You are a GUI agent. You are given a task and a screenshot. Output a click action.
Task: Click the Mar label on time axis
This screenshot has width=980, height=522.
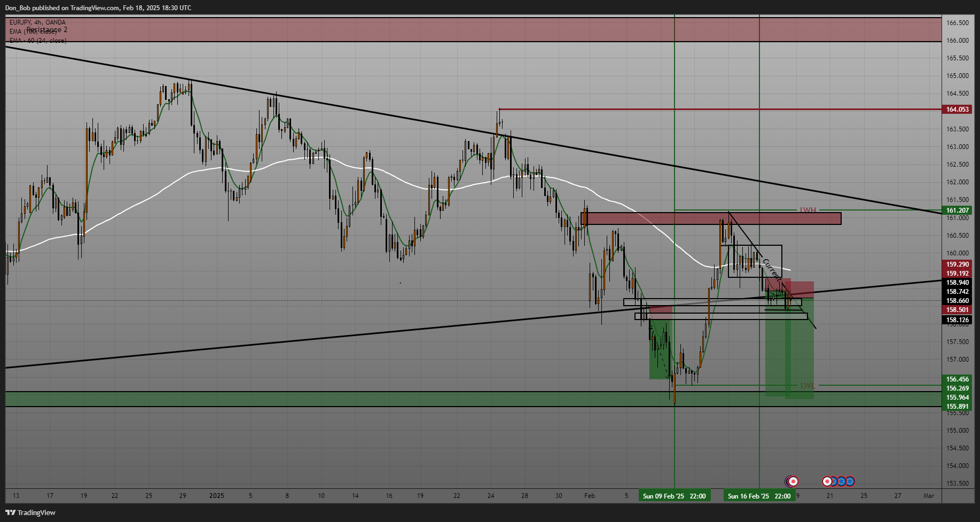(929, 496)
